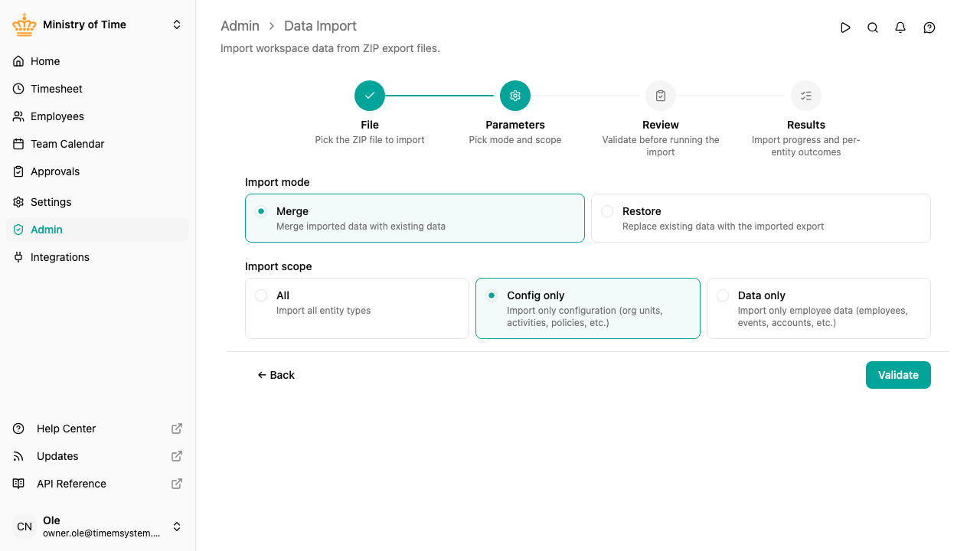
Task: Click the Timesheet clock icon
Action: tap(18, 89)
